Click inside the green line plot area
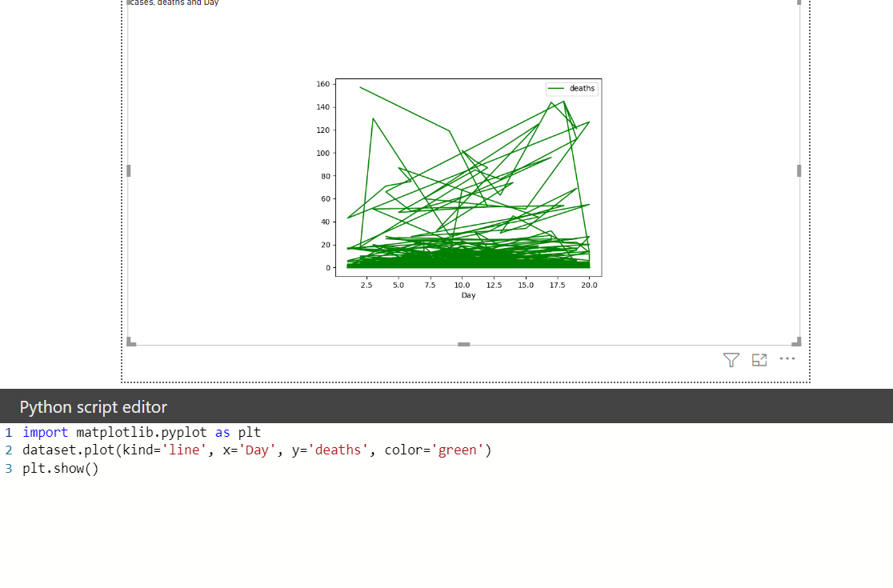This screenshot has height=588, width=893. 468,178
